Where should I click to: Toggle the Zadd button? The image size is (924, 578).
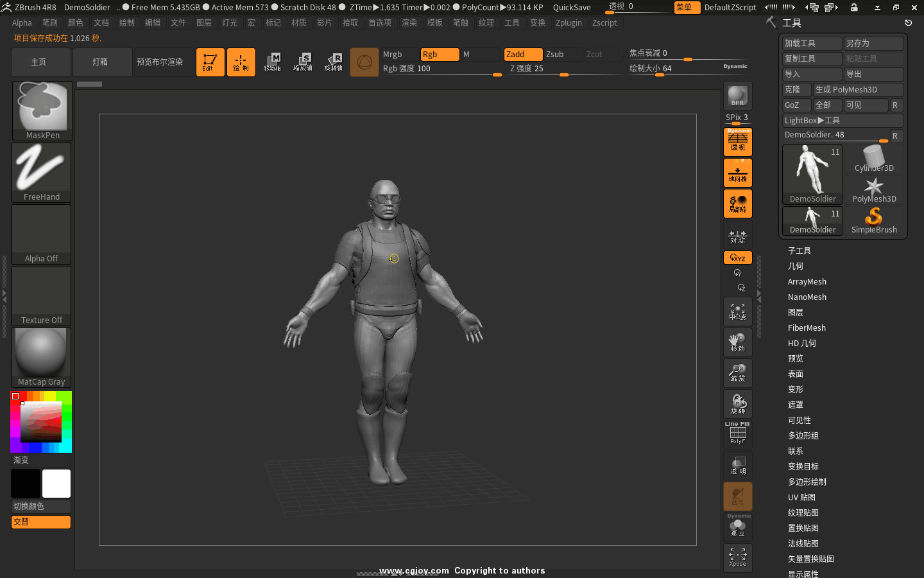click(x=524, y=54)
